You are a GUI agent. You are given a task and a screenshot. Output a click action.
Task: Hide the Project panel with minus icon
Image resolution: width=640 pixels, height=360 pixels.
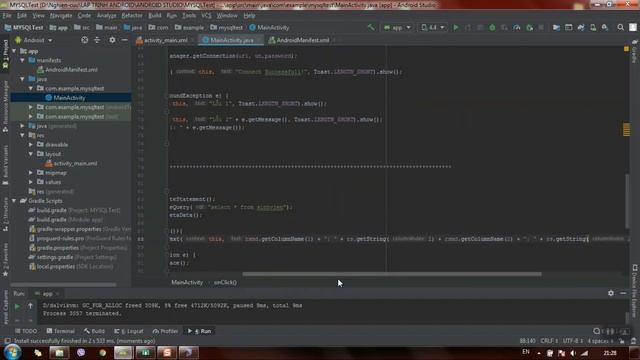(x=124, y=40)
